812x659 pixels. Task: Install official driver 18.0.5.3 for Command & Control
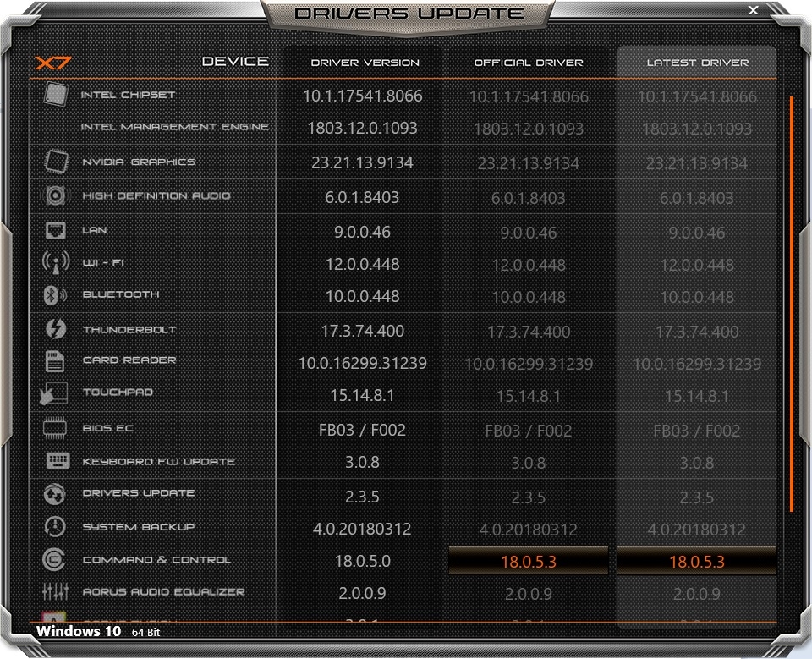pos(528,561)
